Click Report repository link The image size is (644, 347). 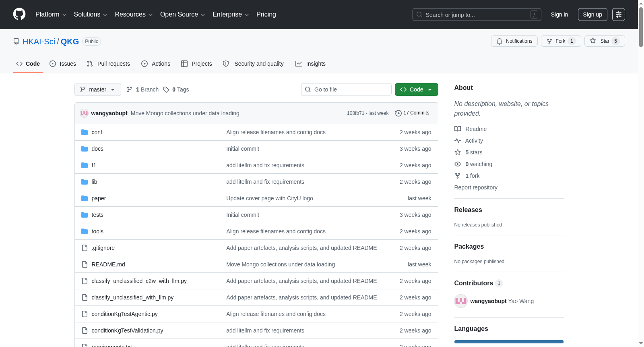pos(476,187)
